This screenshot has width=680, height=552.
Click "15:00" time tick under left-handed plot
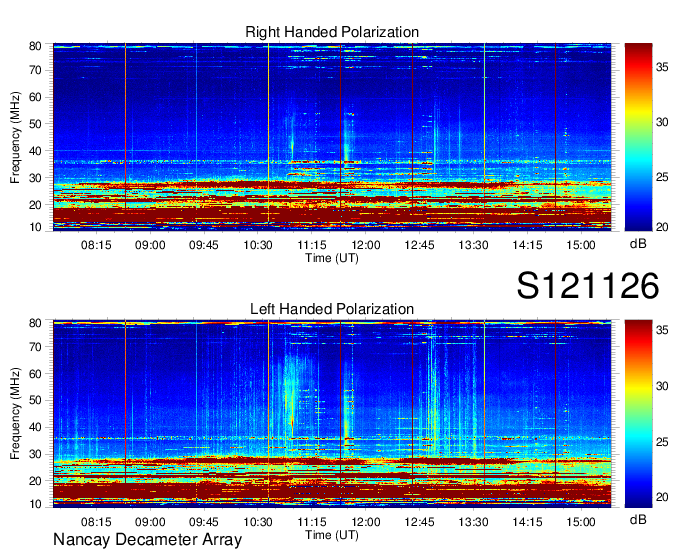(581, 522)
